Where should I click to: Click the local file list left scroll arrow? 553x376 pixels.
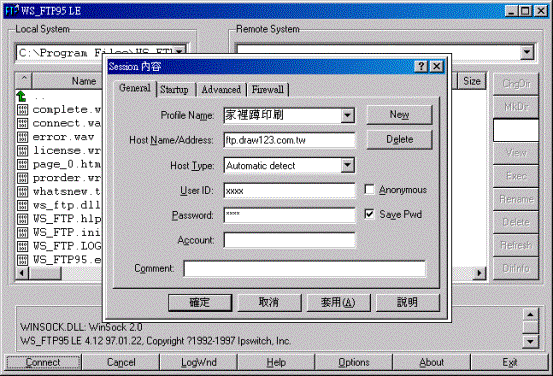pos(22,273)
